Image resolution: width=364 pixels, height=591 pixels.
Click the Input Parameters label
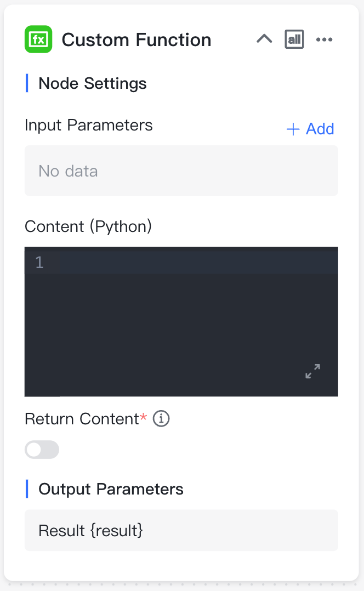(x=89, y=125)
